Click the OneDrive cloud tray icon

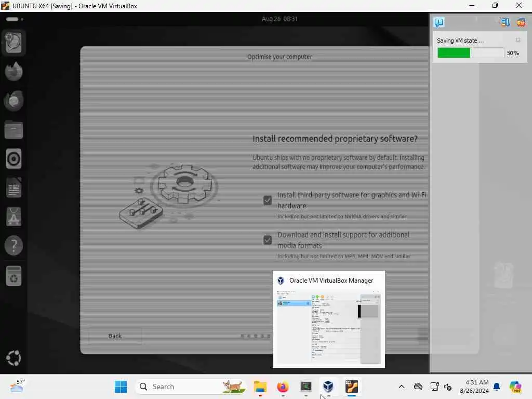418,387
